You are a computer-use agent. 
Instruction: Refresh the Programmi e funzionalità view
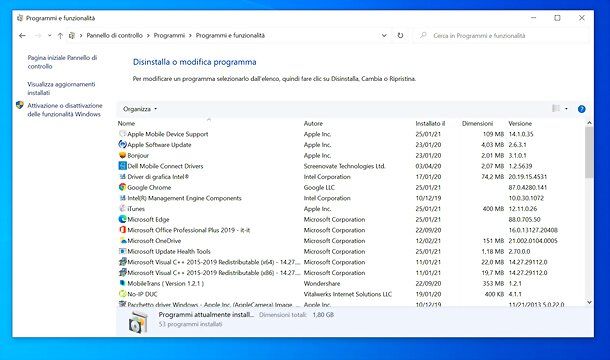point(400,35)
